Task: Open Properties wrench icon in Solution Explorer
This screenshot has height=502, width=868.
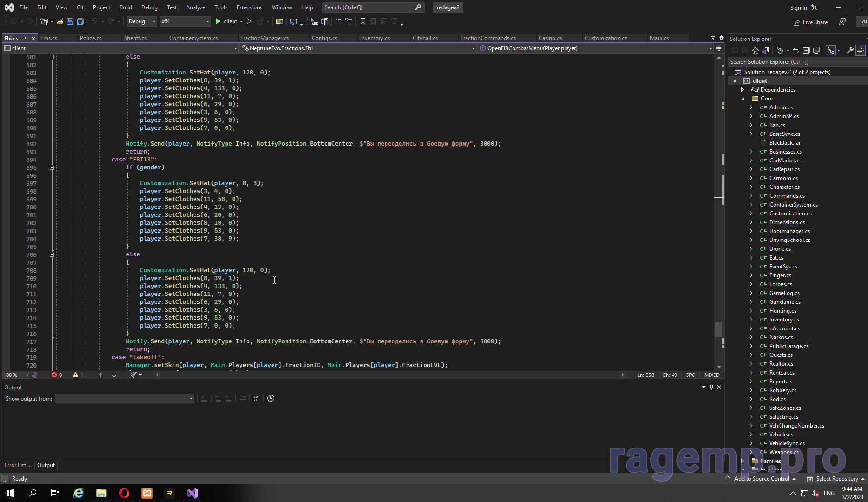Action: 850,50
